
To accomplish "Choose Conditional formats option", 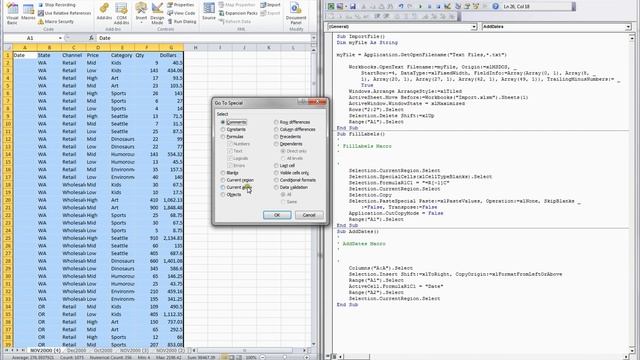I will click(295, 180).
